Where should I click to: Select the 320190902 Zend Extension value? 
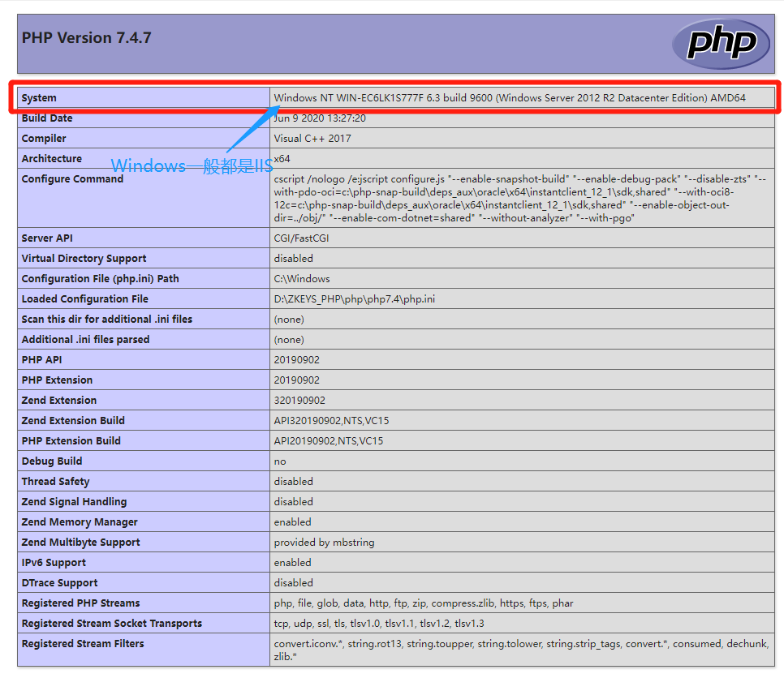tap(299, 400)
